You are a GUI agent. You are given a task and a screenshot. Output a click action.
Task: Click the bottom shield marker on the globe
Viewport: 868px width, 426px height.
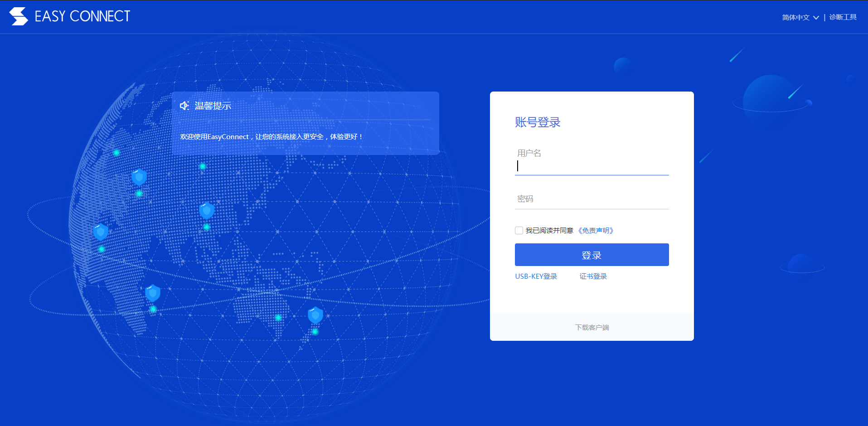[315, 314]
